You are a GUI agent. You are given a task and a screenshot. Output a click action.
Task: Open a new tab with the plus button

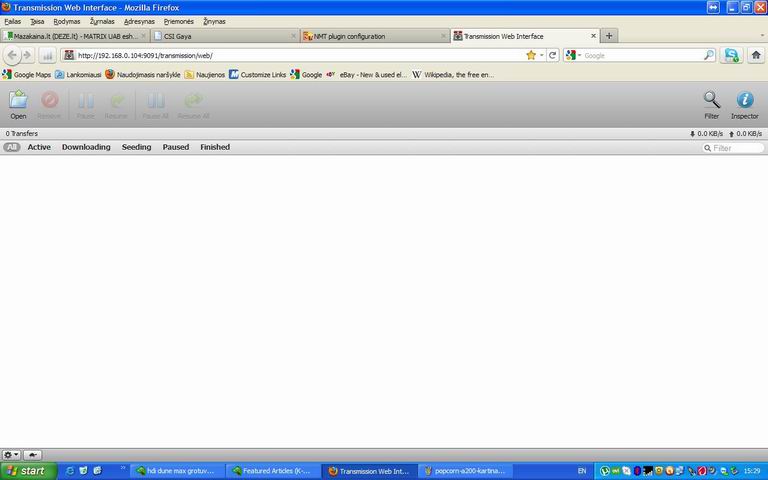[609, 36]
